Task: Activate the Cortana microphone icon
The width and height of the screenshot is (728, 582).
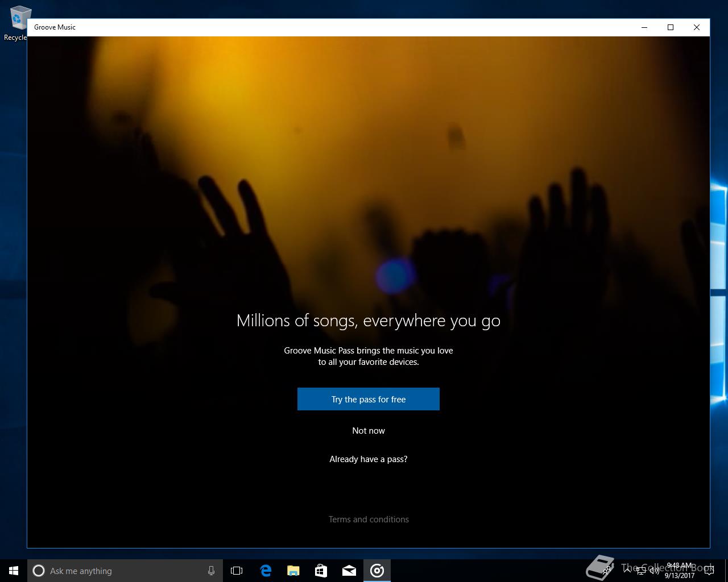Action: [211, 571]
